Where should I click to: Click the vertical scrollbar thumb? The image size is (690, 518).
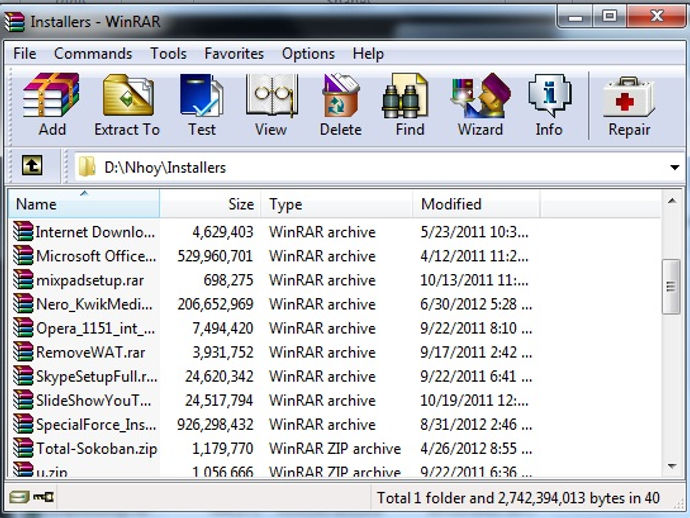click(672, 287)
